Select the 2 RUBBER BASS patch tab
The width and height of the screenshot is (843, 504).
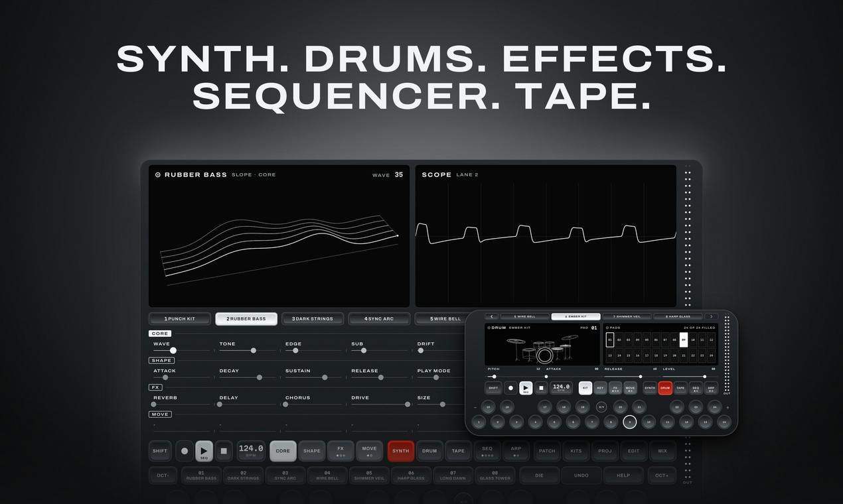(246, 319)
